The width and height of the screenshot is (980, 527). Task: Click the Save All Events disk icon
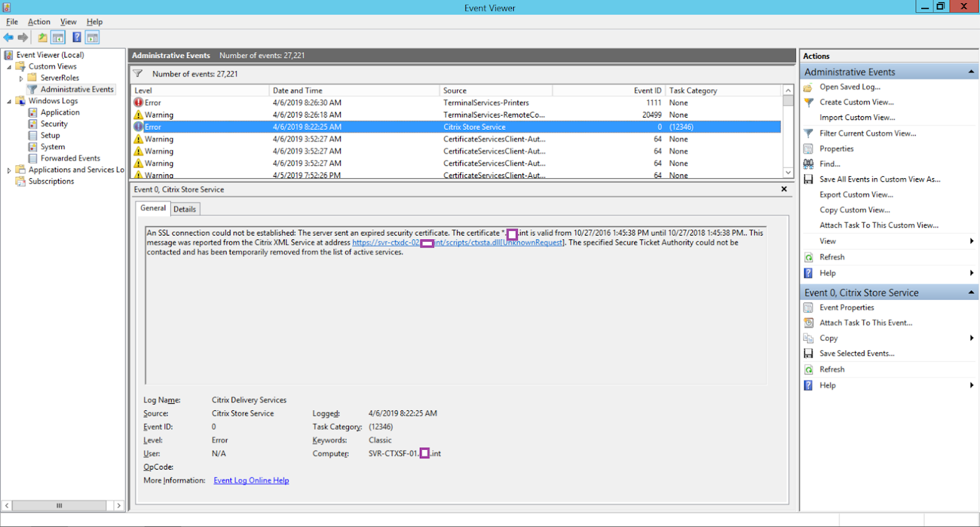click(809, 179)
